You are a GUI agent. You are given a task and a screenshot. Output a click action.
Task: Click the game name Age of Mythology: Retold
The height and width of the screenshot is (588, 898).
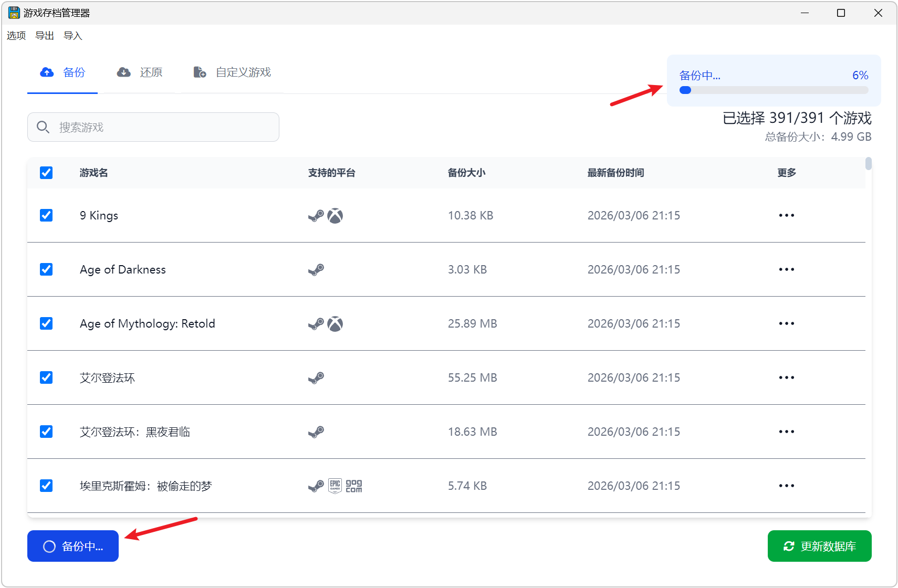tap(148, 324)
